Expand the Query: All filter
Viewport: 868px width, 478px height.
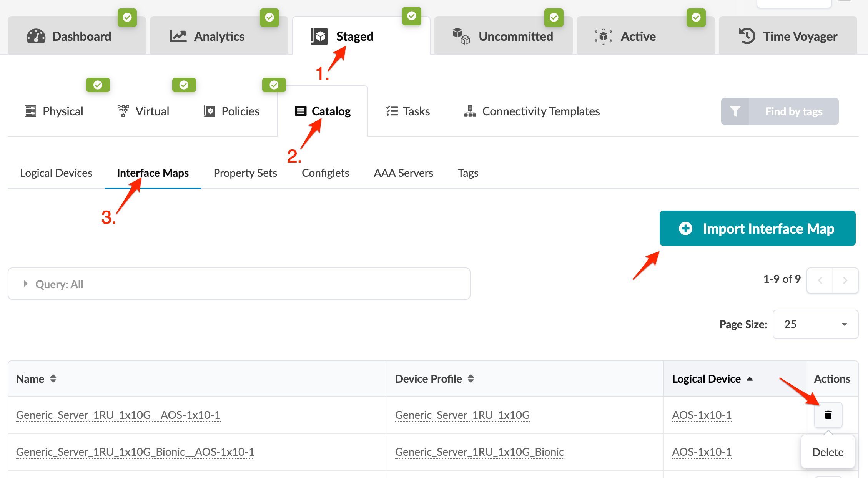point(26,284)
